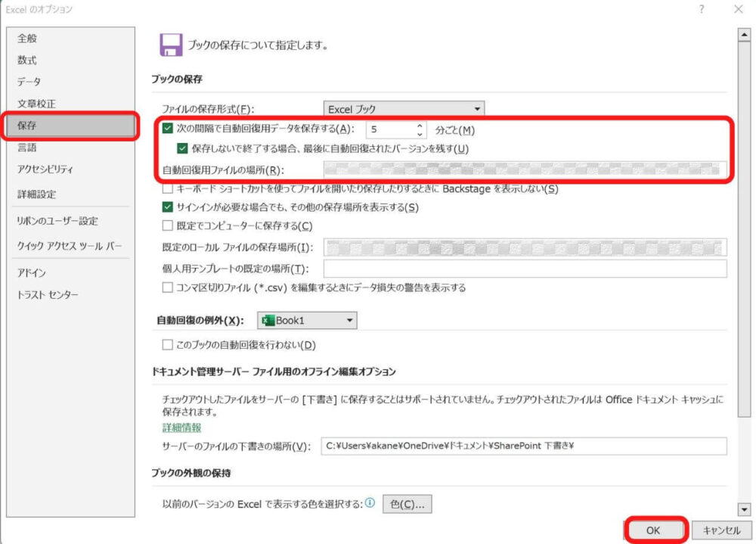Select 文章校正 in the options sidebar
Viewport: 756px width, 544px height.
pos(70,104)
